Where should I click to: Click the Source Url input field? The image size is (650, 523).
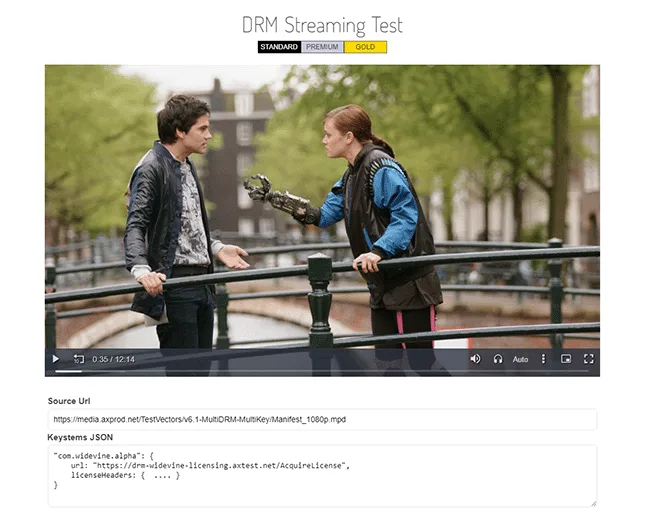pyautogui.click(x=322, y=419)
